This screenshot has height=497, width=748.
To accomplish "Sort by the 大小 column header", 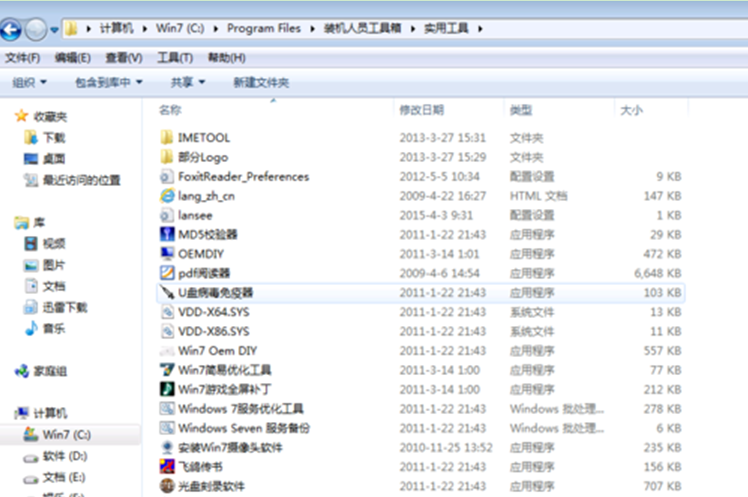I will tap(631, 110).
